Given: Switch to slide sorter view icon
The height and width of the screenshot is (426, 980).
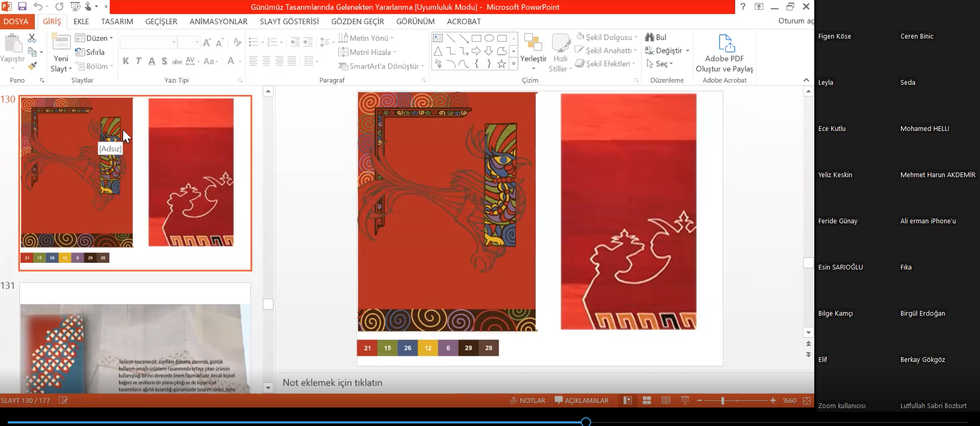Looking at the screenshot, I should click(x=646, y=400).
